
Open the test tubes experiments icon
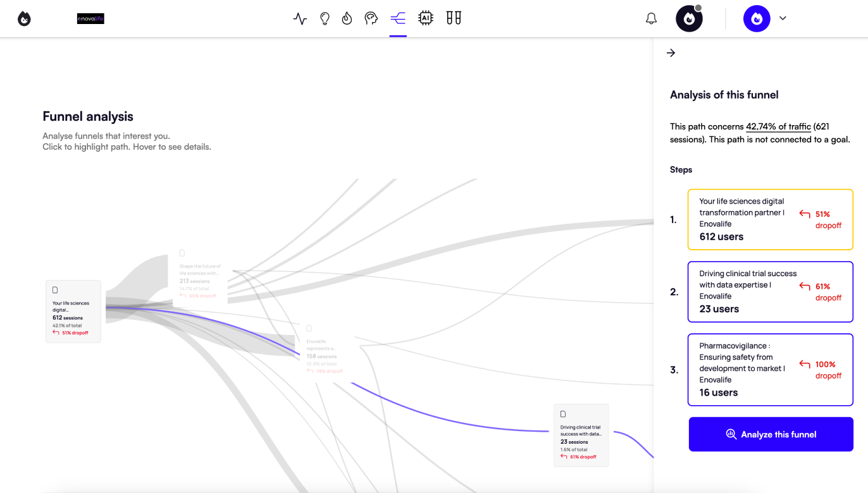454,18
